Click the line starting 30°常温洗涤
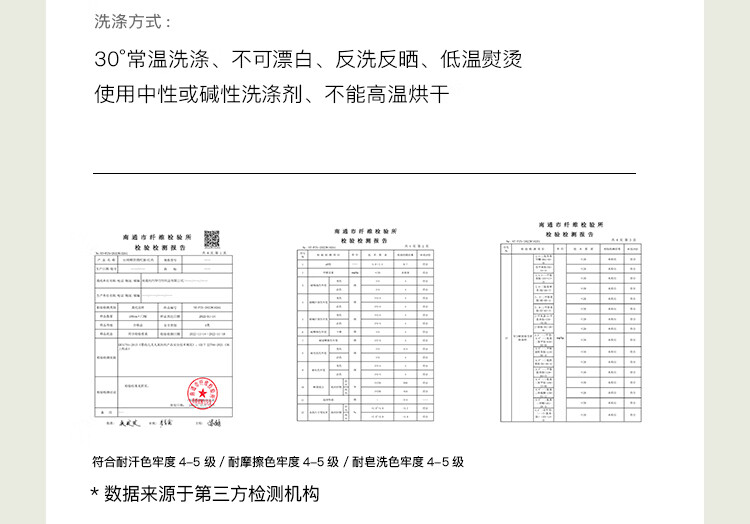 click(308, 59)
